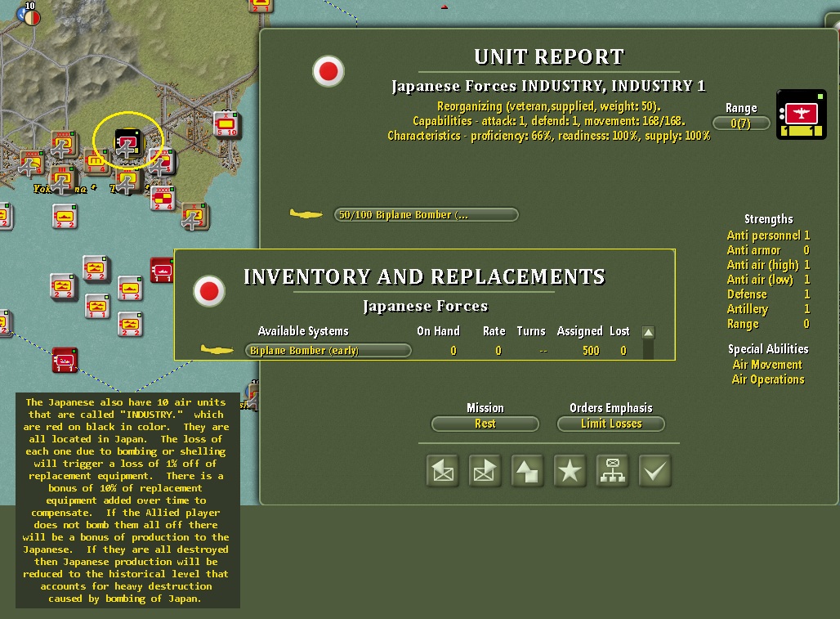Click the Japanese flag in Unit Report header
The image size is (840, 619).
pyautogui.click(x=328, y=71)
